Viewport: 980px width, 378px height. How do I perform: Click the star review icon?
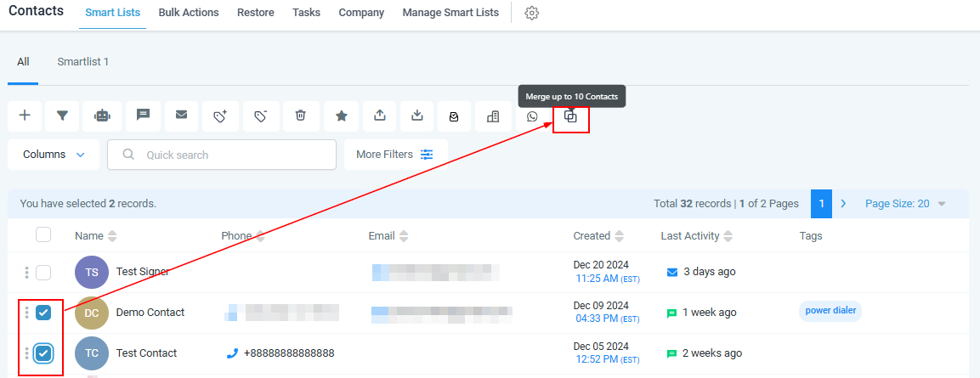pos(341,116)
